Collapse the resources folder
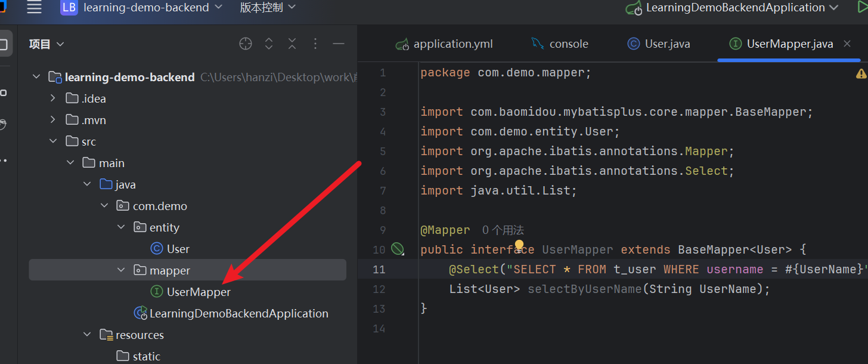 click(88, 335)
